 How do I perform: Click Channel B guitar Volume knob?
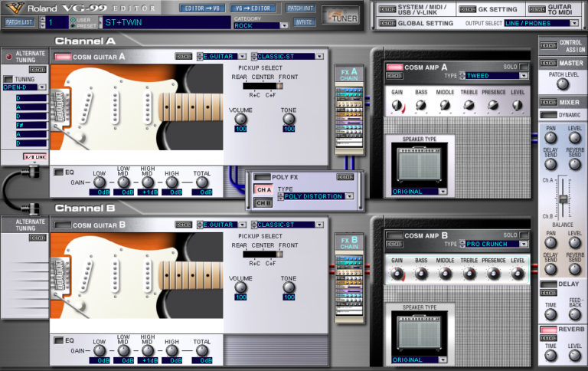point(240,287)
